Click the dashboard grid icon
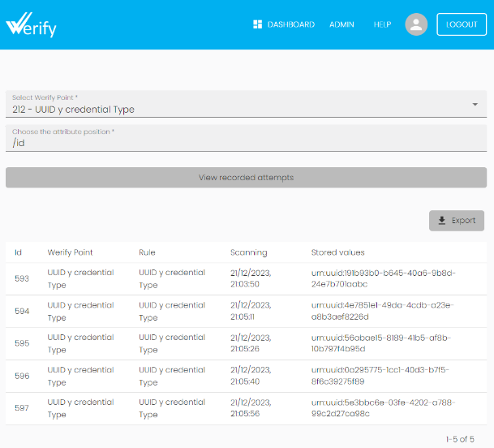 pyautogui.click(x=258, y=24)
